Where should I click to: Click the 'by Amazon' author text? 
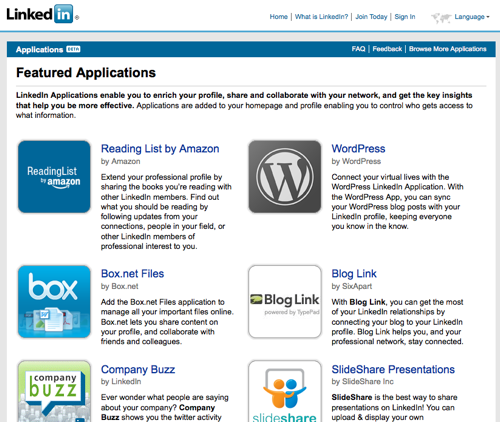tap(121, 161)
